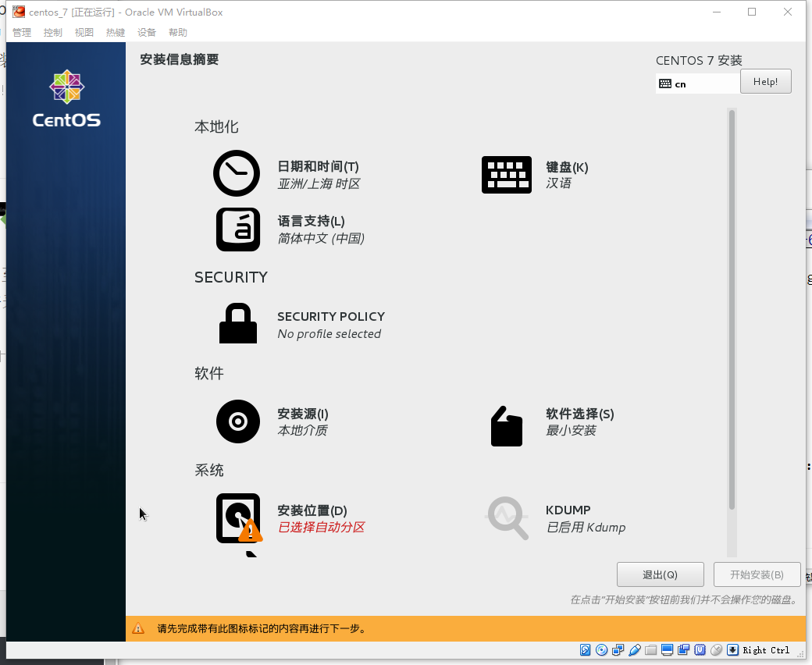Click the 系统 section heading
Viewport: 812px width, 665px height.
coord(209,470)
